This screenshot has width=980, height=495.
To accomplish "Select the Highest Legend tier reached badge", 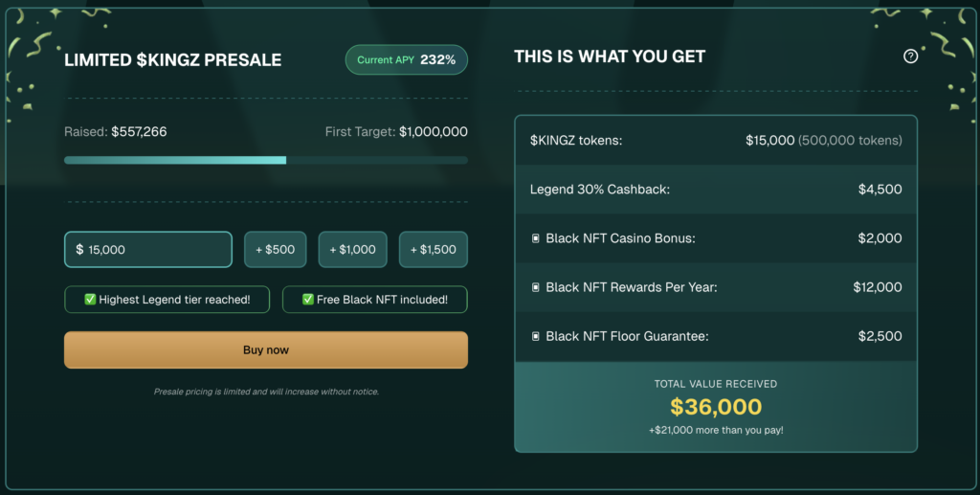I will pyautogui.click(x=167, y=300).
